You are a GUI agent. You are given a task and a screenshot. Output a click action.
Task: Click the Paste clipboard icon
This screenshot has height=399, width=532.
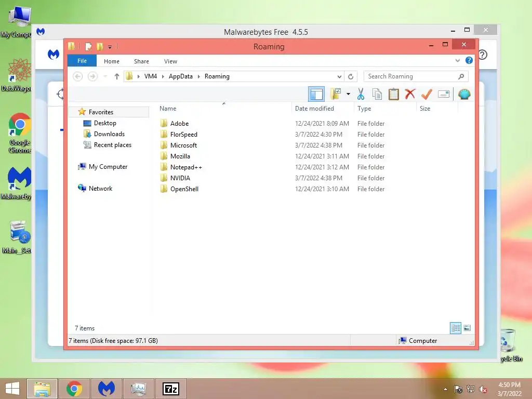coord(394,94)
